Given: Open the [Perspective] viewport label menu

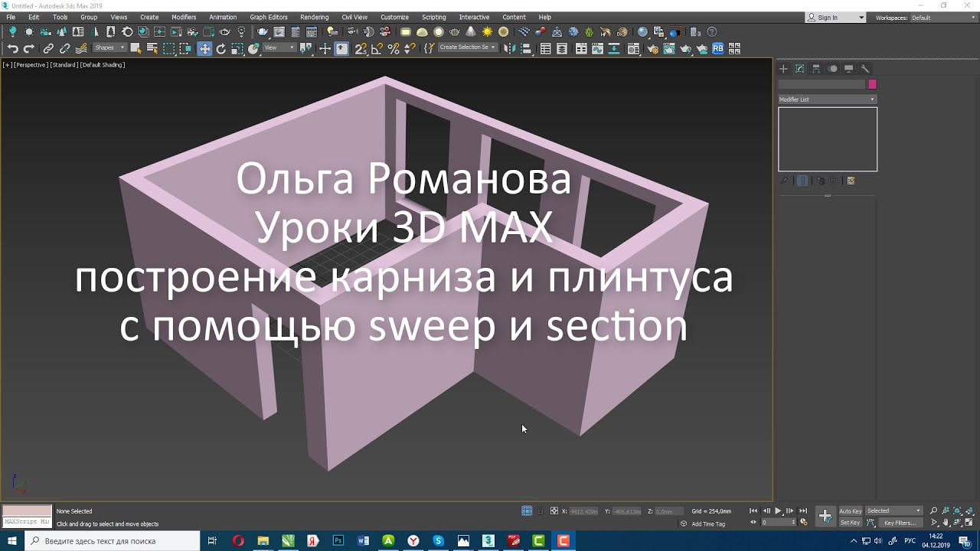Looking at the screenshot, I should click(x=31, y=65).
